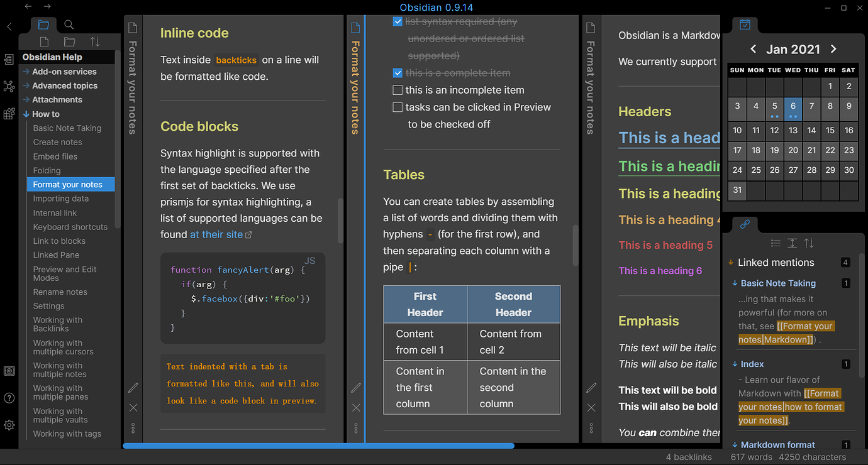Create a new note using the new-note icon
The width and height of the screenshot is (868, 465).
click(44, 41)
